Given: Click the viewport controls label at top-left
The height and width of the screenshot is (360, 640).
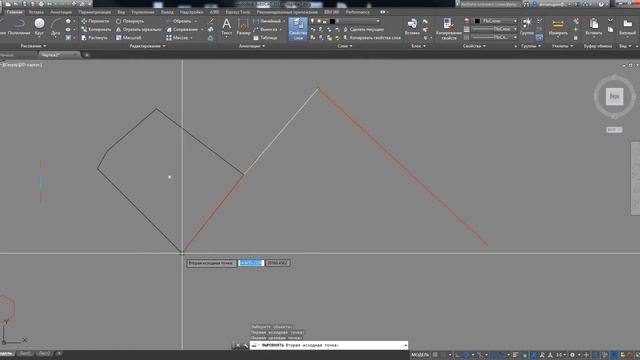Looking at the screenshot, I should point(22,65).
